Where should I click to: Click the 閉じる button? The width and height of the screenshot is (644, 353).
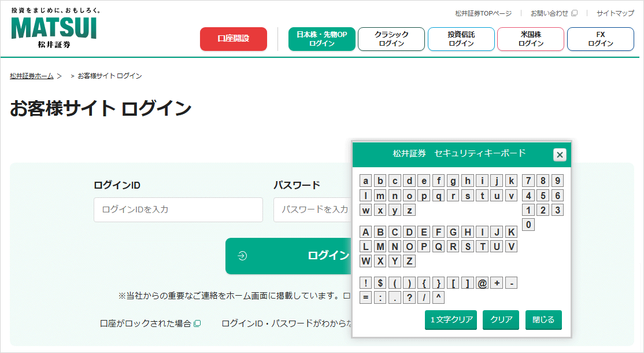click(543, 319)
